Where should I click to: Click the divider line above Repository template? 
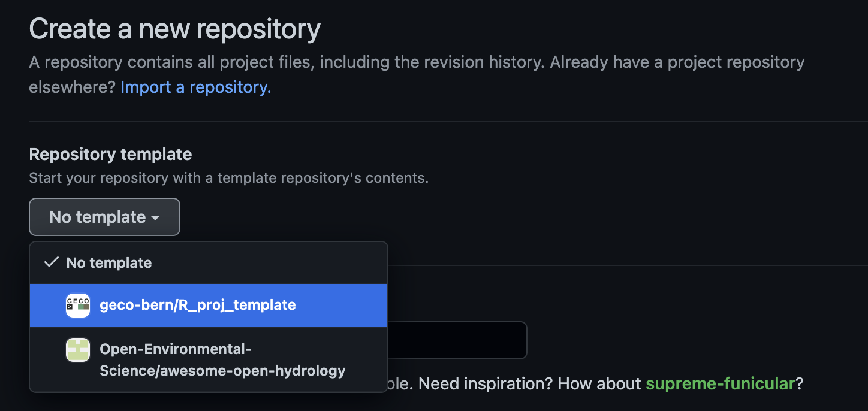pyautogui.click(x=448, y=122)
